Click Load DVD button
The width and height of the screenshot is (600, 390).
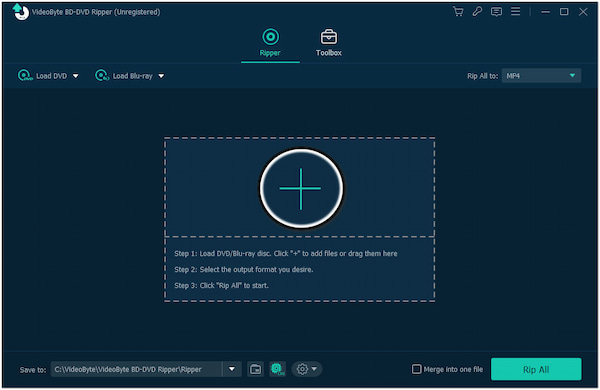pyautogui.click(x=42, y=76)
